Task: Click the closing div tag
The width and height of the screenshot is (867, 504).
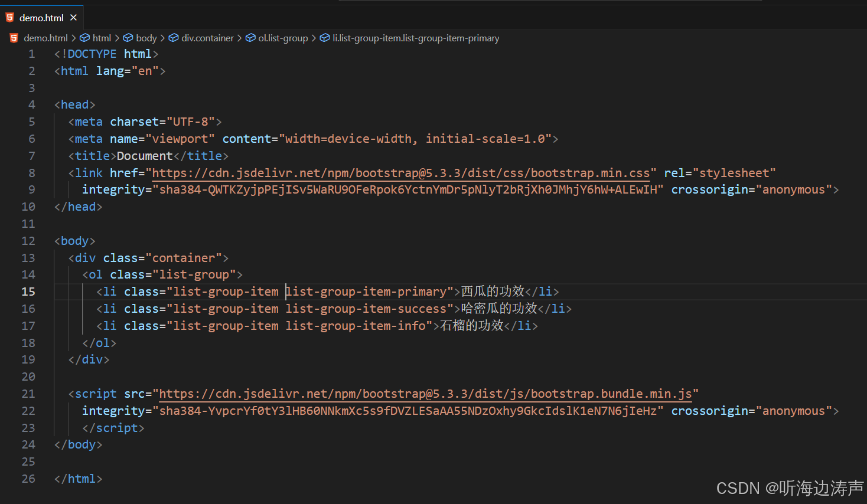Action: click(89, 359)
